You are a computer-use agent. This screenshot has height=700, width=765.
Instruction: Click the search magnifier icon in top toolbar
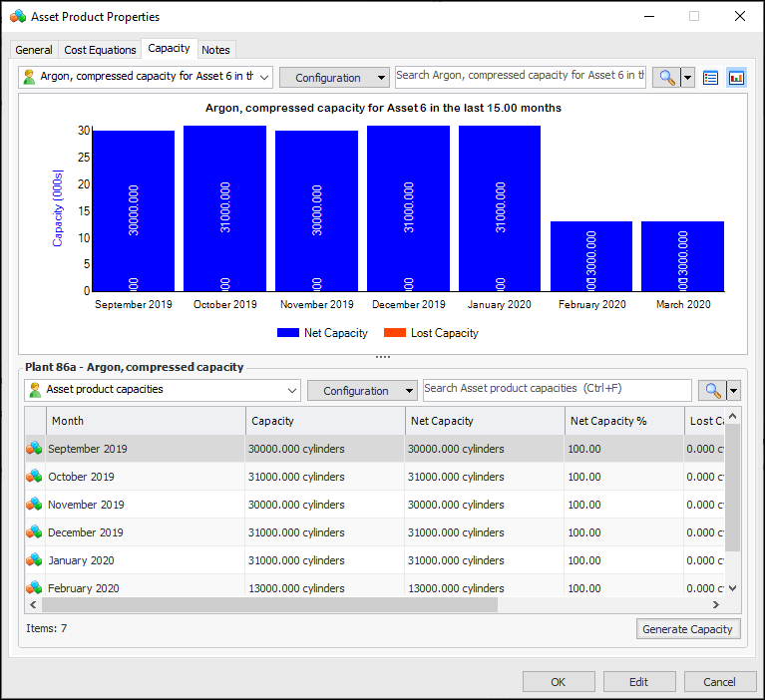click(665, 78)
